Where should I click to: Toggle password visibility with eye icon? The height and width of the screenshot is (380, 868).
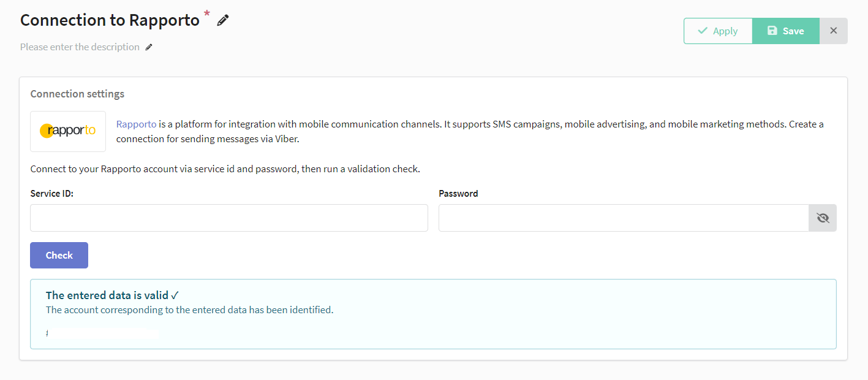coord(823,218)
